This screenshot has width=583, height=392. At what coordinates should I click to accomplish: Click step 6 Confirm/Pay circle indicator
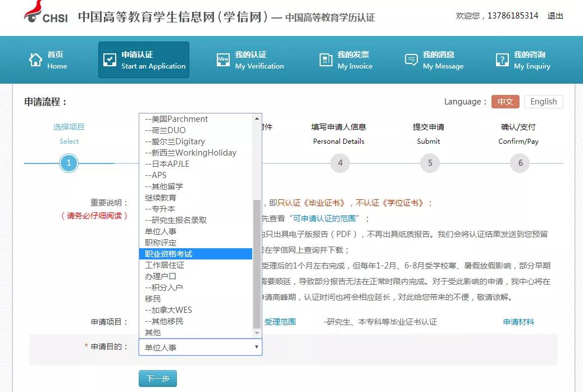519,163
